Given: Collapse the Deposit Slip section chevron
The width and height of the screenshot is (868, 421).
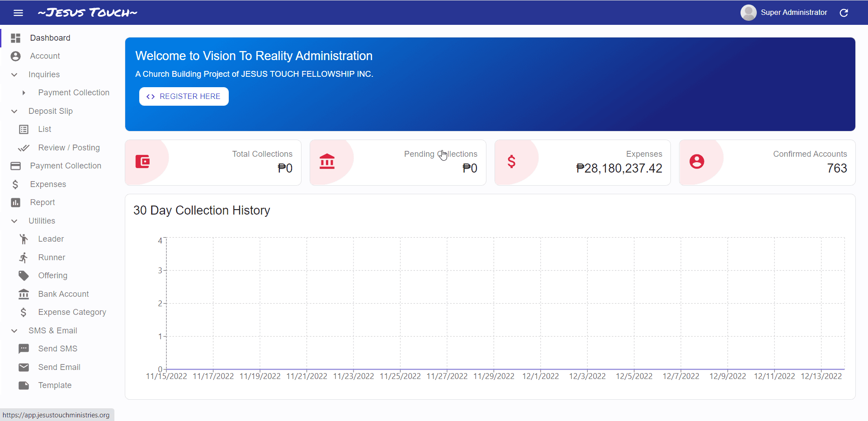Looking at the screenshot, I should click(14, 111).
